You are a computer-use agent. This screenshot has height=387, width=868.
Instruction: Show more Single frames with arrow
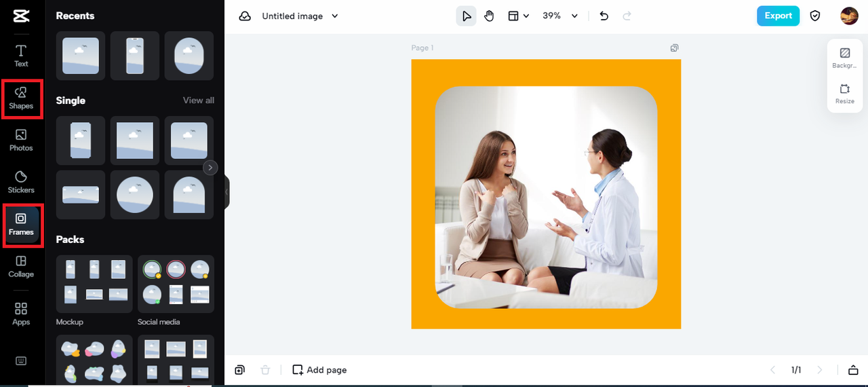tap(210, 168)
